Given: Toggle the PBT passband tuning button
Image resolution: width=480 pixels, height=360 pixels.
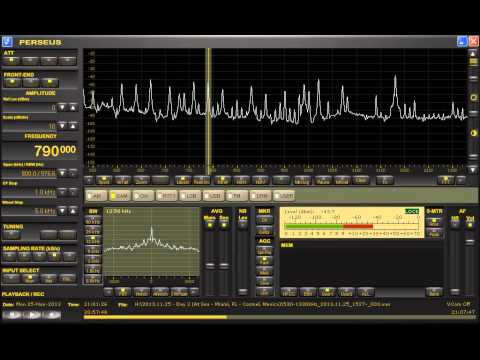Looking at the screenshot, I should pos(123,292).
